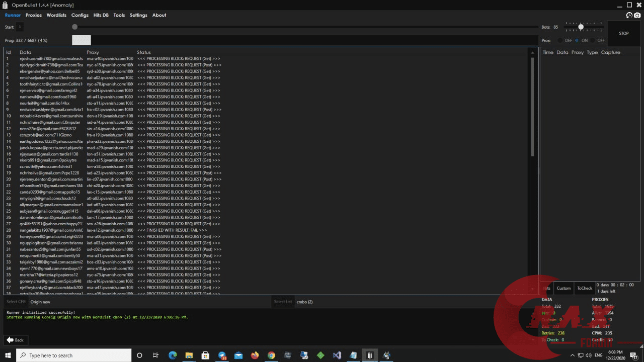
Task: Click the taskbar clock showing 6:08 PM
Action: point(615,355)
